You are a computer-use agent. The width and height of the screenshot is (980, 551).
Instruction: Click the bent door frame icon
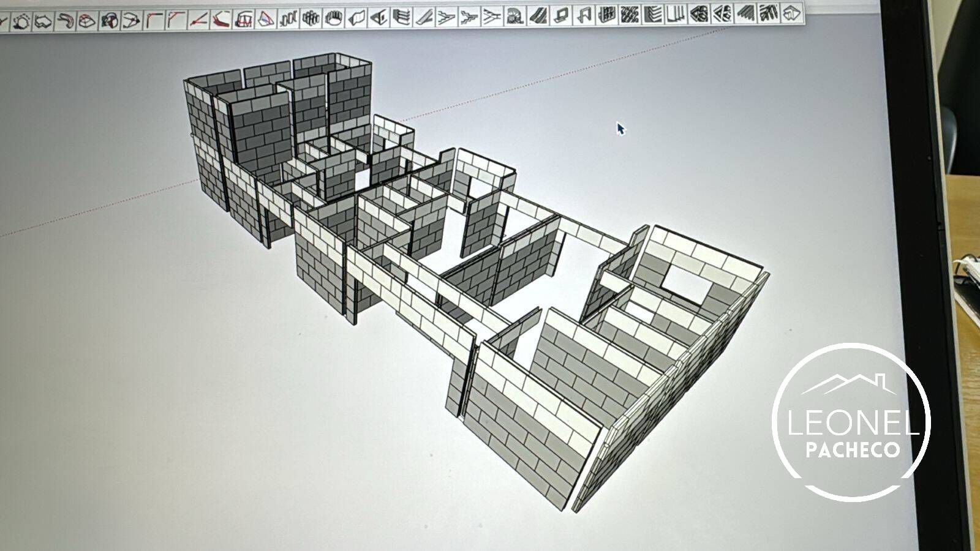(x=584, y=15)
